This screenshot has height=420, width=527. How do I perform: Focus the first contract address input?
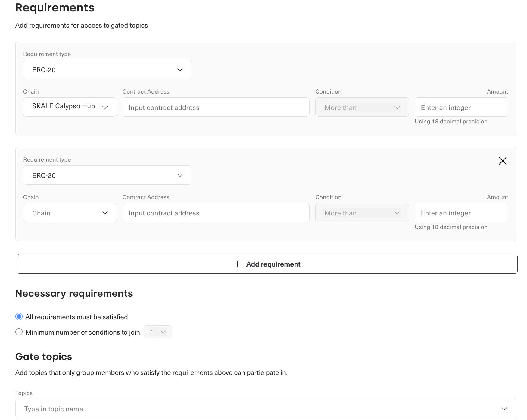coord(216,107)
